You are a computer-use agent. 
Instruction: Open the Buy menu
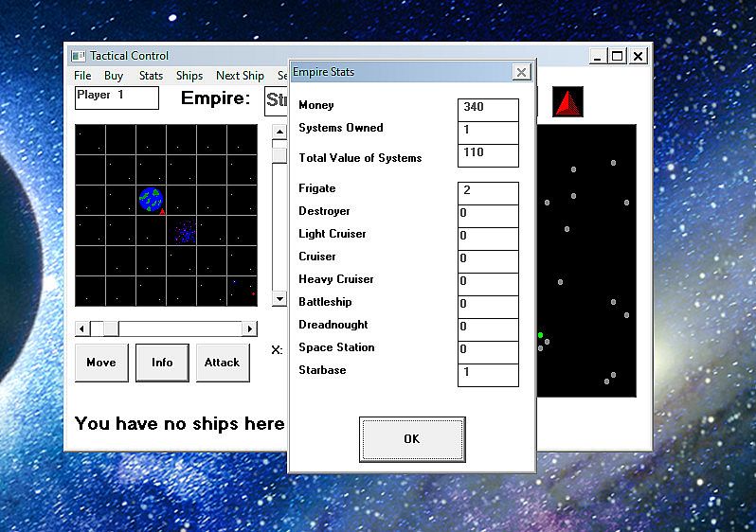114,76
